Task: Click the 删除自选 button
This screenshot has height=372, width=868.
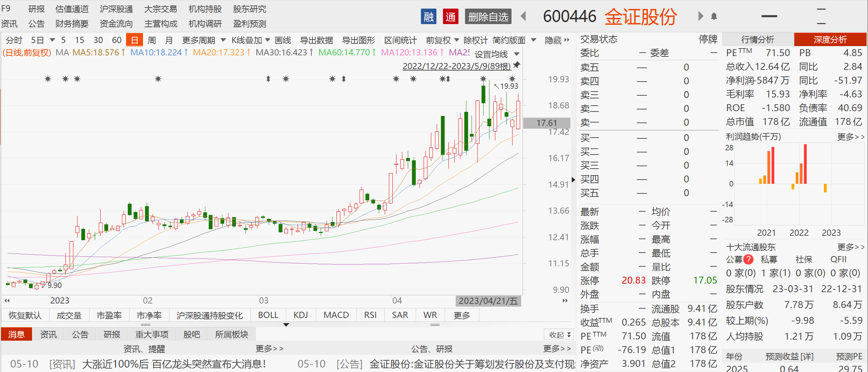Action: coord(488,17)
